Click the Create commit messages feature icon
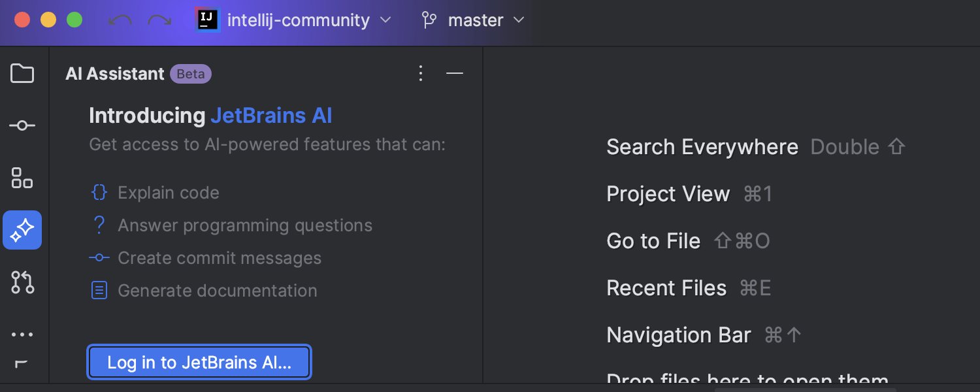Screen dimensions: 980x392 (x=99, y=257)
